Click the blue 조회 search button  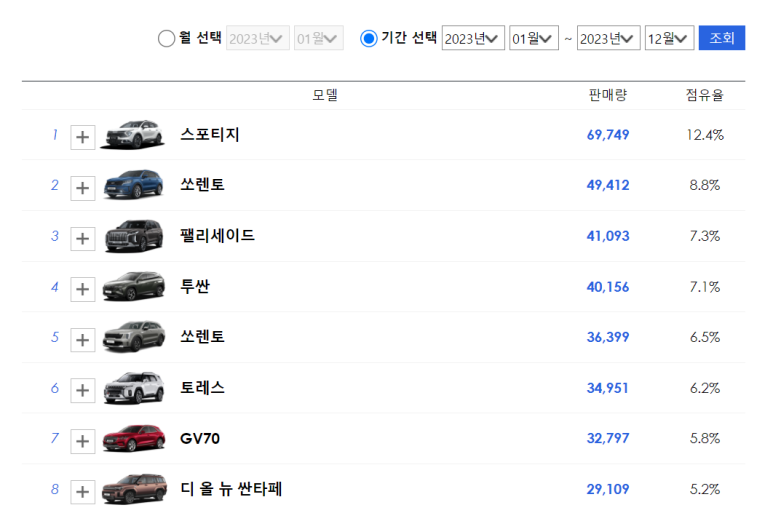click(722, 38)
